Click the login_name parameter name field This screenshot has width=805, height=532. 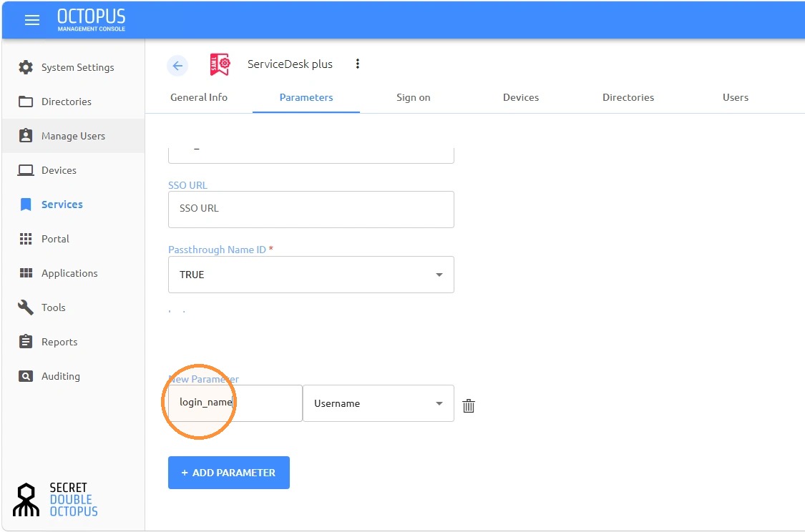point(235,403)
